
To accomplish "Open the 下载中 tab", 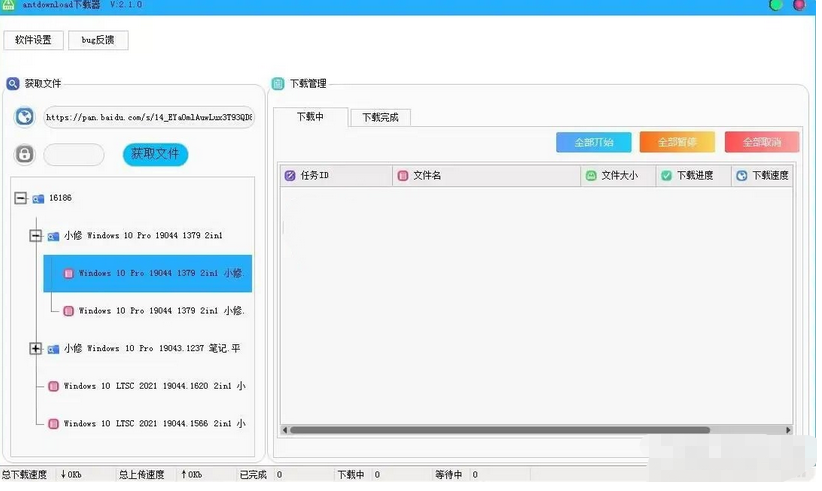I will point(310,117).
